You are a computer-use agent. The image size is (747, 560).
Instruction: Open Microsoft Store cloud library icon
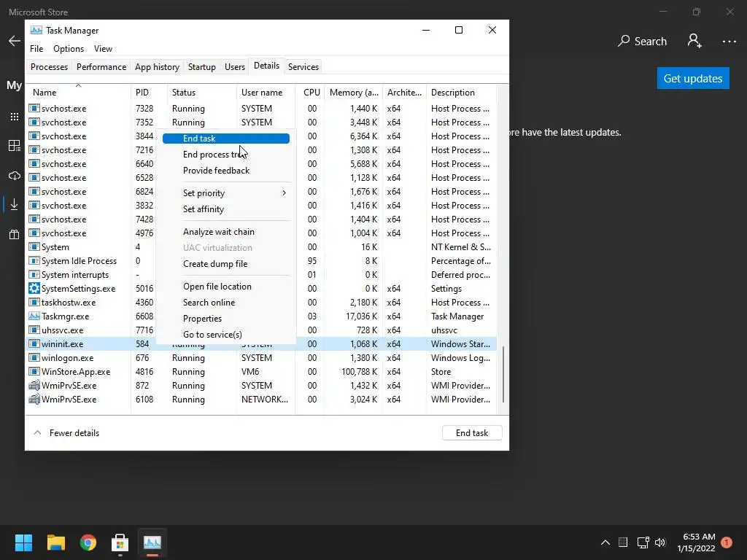click(15, 176)
